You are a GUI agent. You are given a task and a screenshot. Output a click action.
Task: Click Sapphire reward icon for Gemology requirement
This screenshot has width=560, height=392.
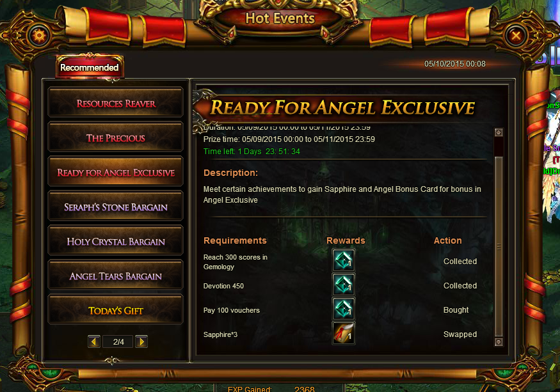pos(344,260)
